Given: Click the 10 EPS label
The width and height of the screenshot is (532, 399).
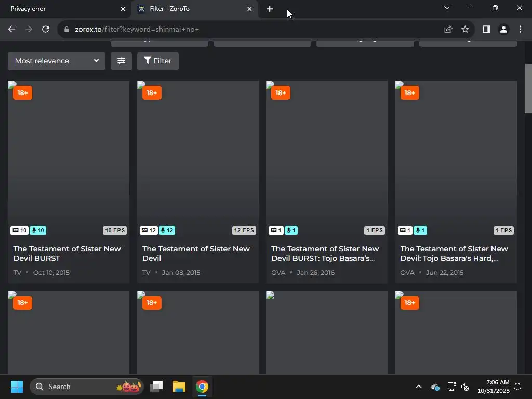Looking at the screenshot, I should tap(115, 230).
